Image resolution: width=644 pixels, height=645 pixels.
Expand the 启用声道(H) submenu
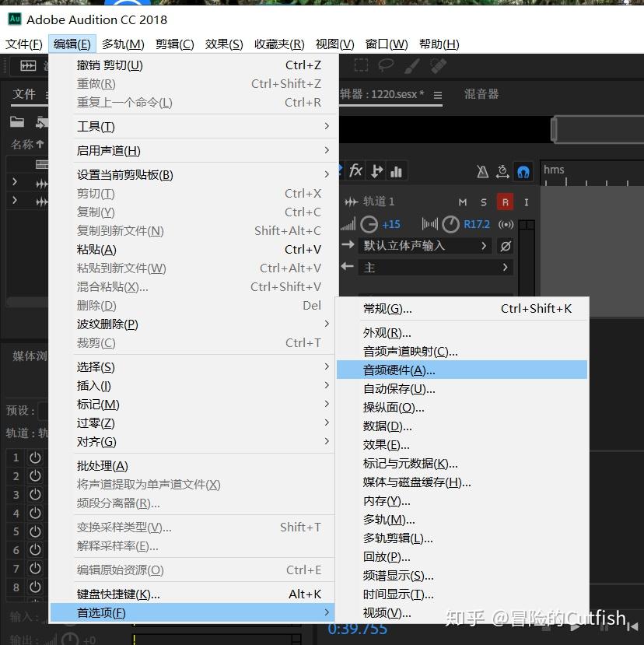[192, 151]
